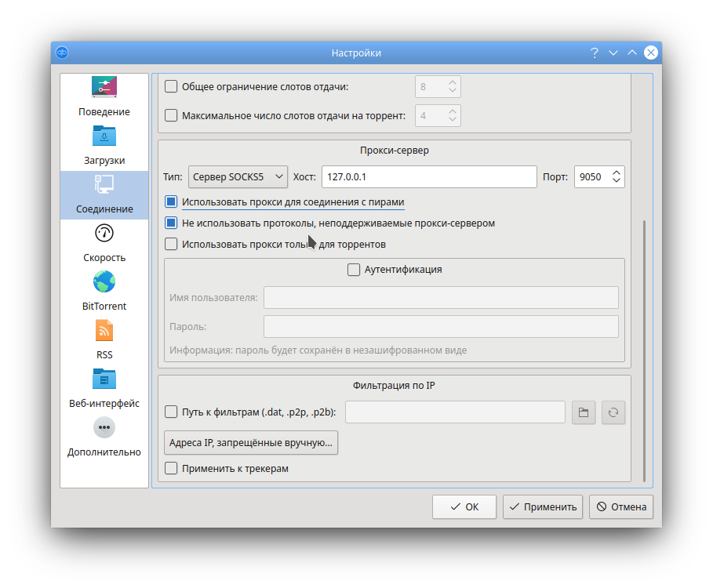Image resolution: width=713 pixels, height=588 pixels.
Task: Browse for IP filter file folder icon
Action: click(584, 412)
